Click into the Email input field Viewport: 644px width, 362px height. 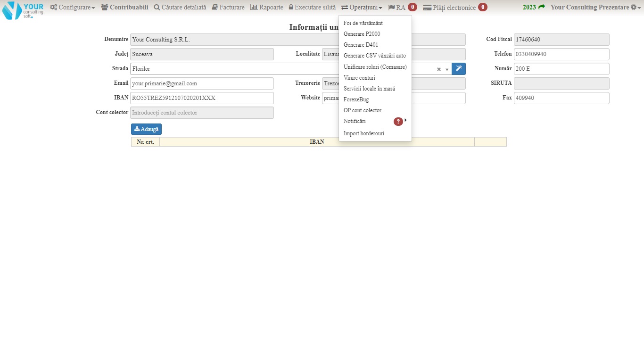(x=202, y=83)
